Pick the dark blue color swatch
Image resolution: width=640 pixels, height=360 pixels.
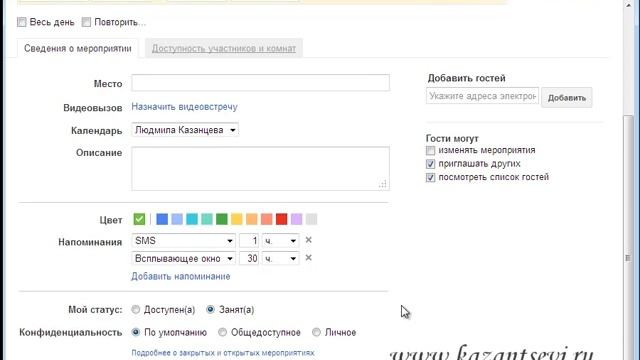[x=162, y=219]
